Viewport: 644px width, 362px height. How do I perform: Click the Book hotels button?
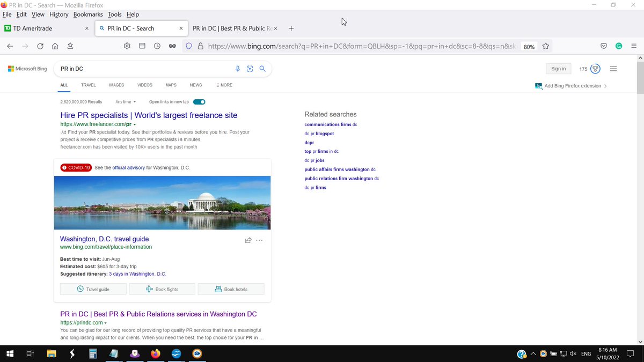pos(231,289)
